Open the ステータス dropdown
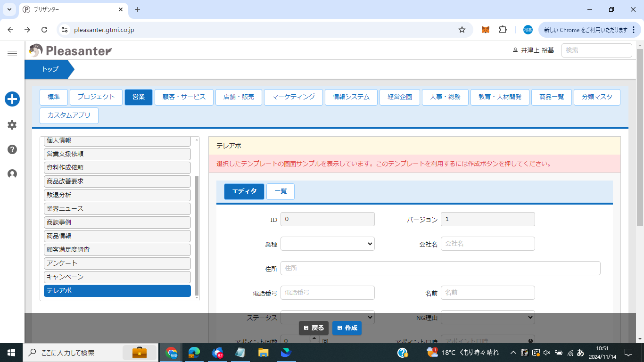This screenshot has height=362, width=644. click(x=327, y=318)
